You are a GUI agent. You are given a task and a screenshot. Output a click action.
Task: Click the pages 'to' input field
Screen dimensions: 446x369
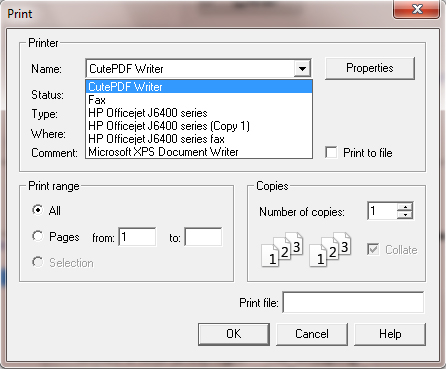click(x=203, y=237)
